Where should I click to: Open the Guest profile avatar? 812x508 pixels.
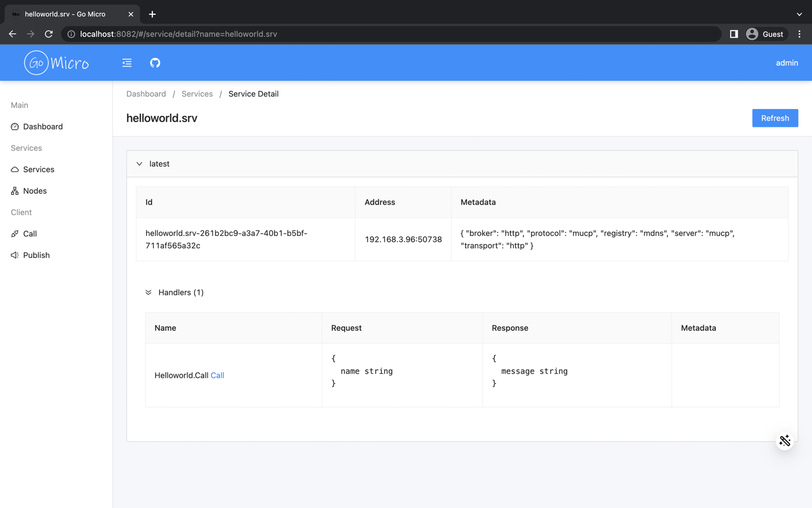[752, 34]
